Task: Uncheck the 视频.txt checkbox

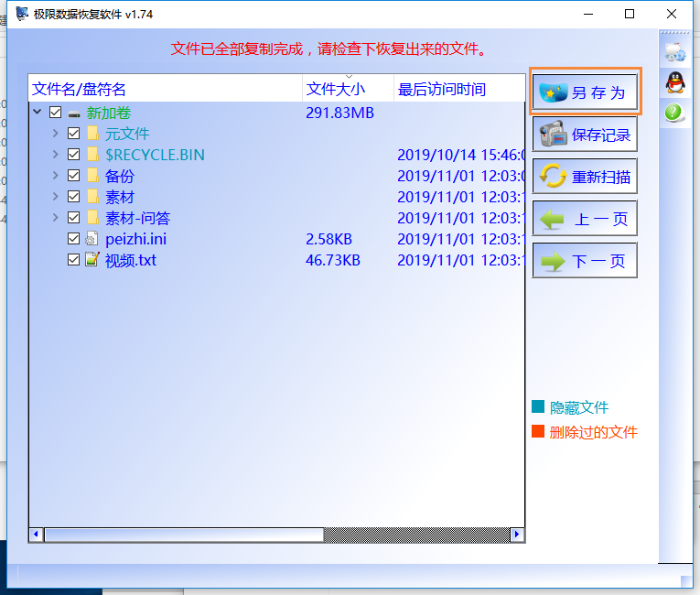Action: click(x=74, y=260)
